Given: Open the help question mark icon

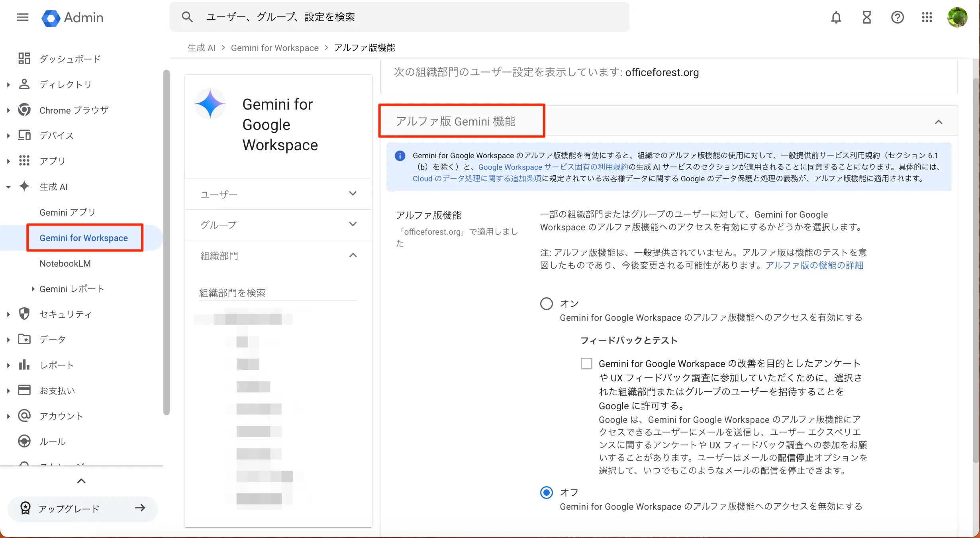Looking at the screenshot, I should [x=897, y=18].
